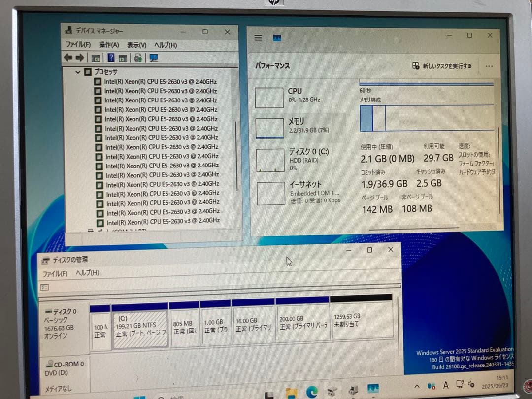Image resolution: width=532 pixels, height=399 pixels.
Task: Click the 利用可能 29.7 GB value
Action: (x=438, y=158)
